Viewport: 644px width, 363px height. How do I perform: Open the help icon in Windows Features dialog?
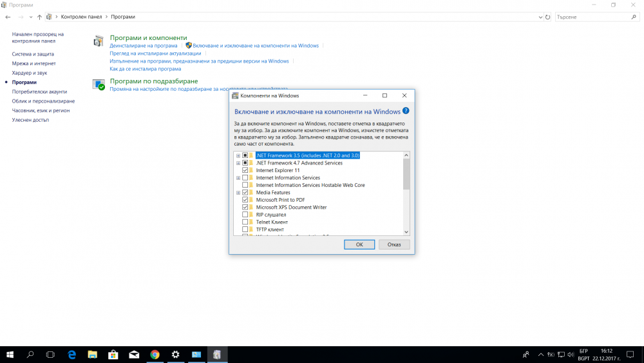[406, 111]
